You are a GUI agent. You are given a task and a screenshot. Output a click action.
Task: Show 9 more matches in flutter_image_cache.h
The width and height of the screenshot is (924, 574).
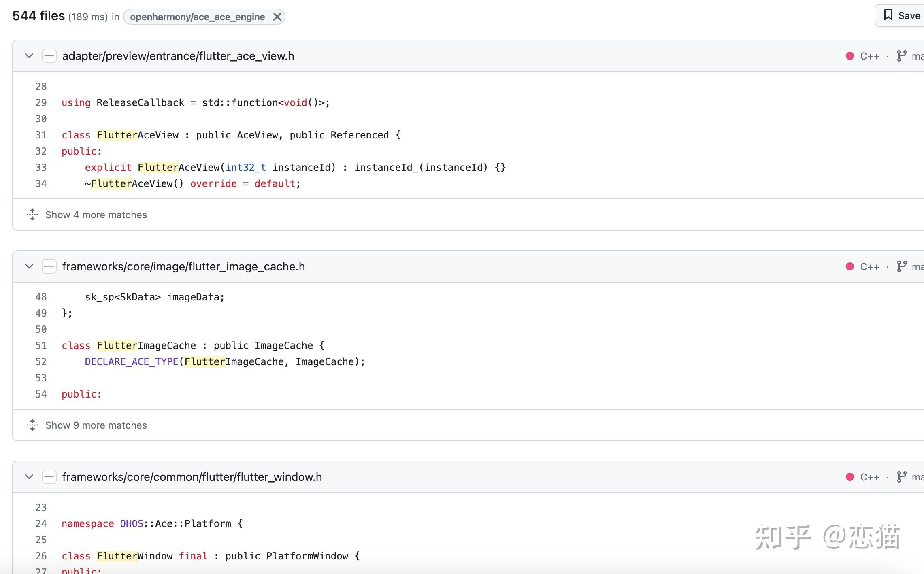(x=96, y=425)
